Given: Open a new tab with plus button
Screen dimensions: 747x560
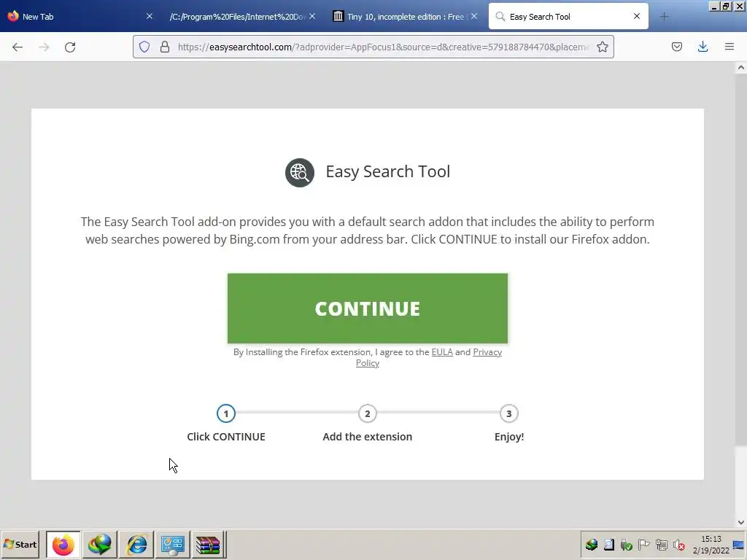Looking at the screenshot, I should pos(664,17).
